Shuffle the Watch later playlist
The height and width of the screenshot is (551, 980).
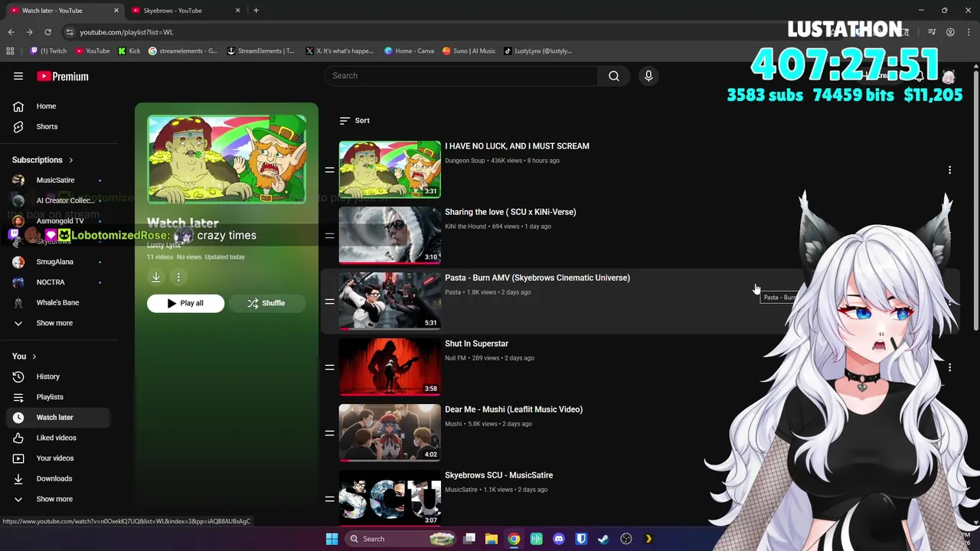[x=266, y=303]
